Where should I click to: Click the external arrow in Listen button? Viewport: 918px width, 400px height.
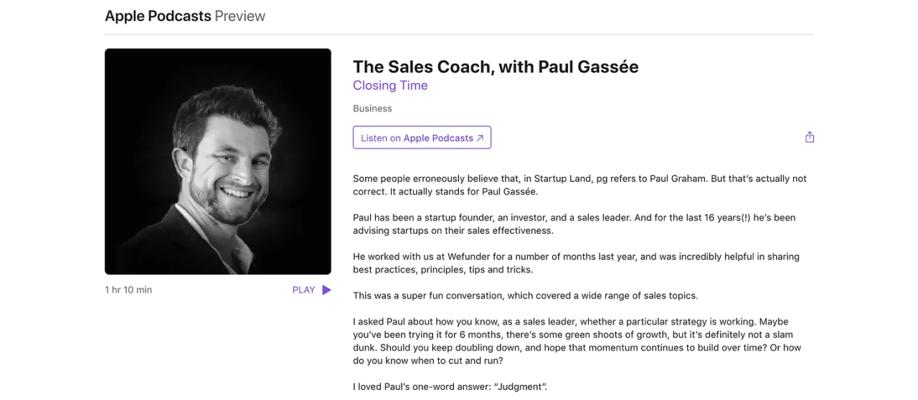coord(480,138)
